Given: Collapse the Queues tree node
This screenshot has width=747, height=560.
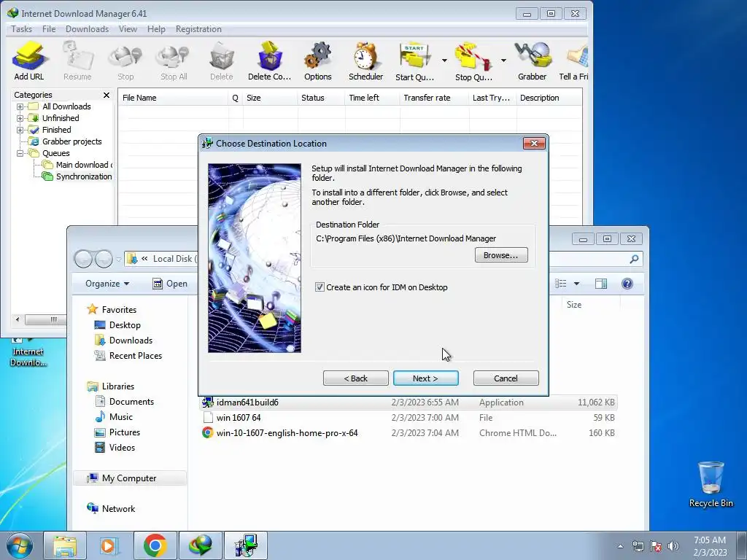Looking at the screenshot, I should point(20,153).
